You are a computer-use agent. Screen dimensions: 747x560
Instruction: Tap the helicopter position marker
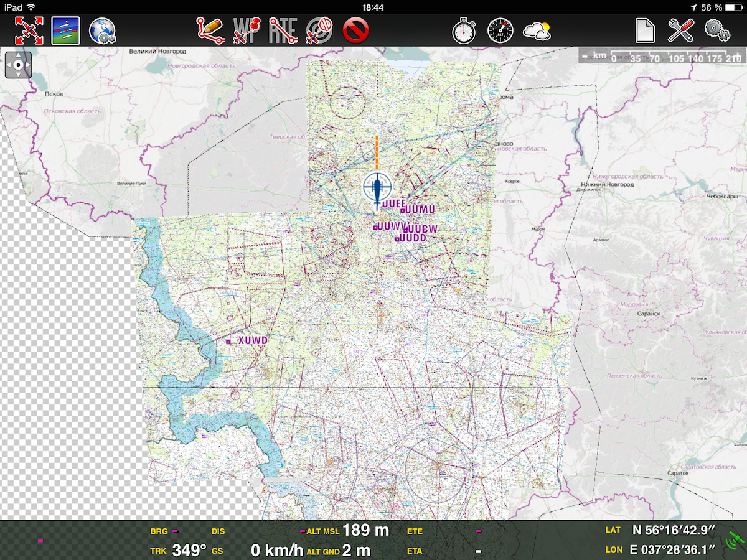coord(377,189)
